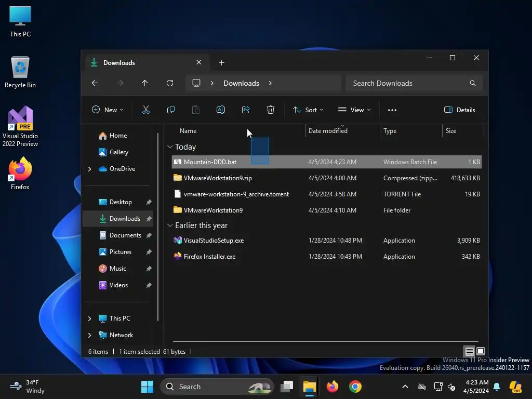Click the Rename icon in toolbar
The image size is (532, 399).
pos(220,110)
